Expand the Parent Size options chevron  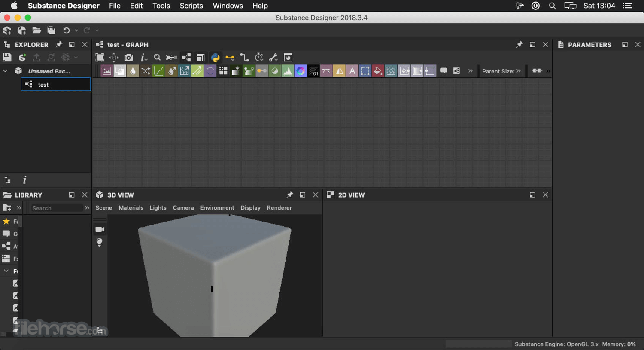point(519,71)
